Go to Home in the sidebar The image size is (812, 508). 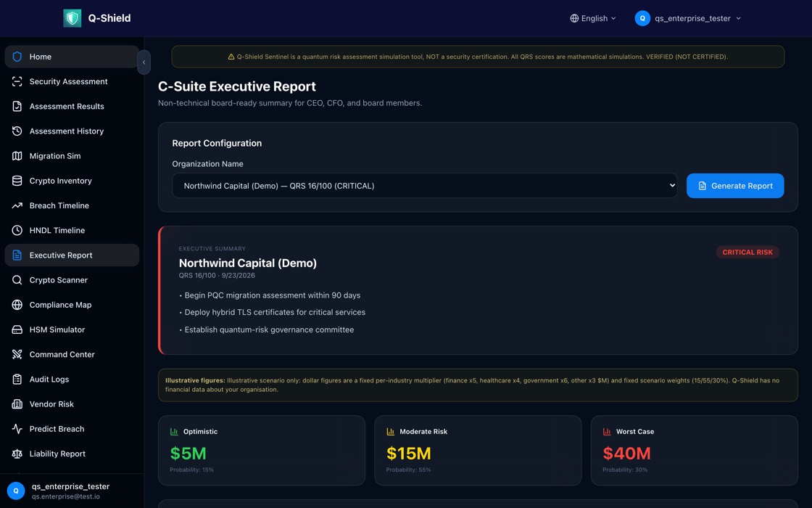[72, 57]
